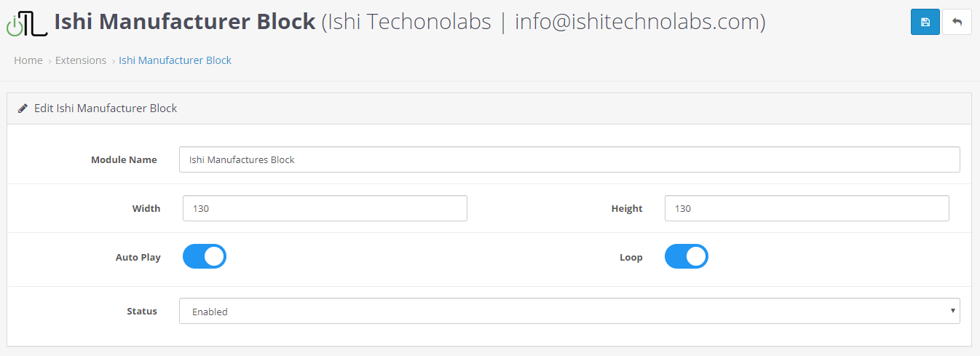Click into the Width input field

pyautogui.click(x=325, y=208)
